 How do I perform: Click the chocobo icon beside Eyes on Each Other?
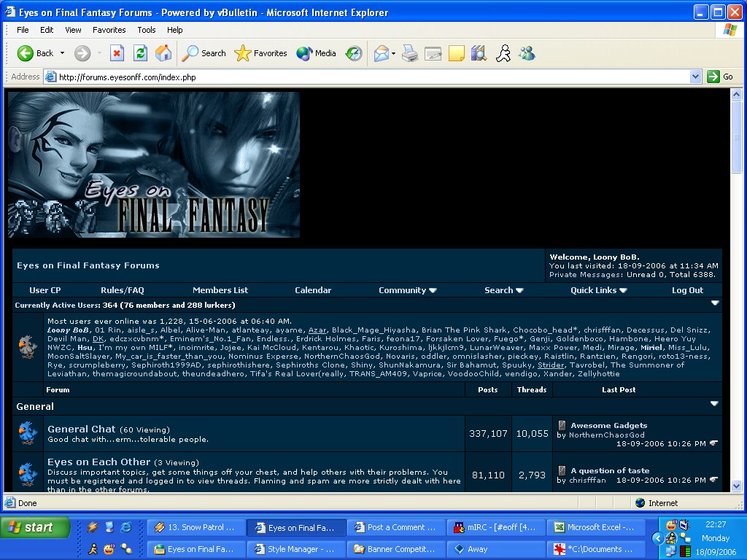tap(28, 474)
